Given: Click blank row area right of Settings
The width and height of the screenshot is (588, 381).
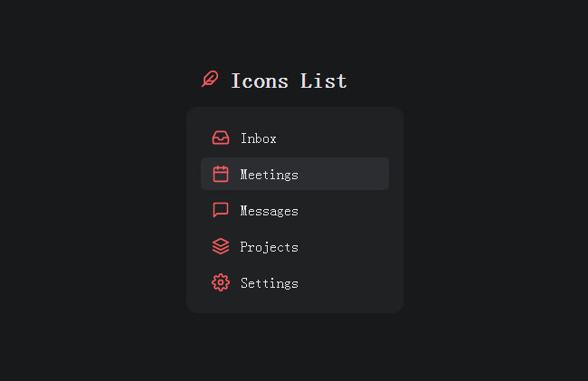Looking at the screenshot, I should point(353,283).
